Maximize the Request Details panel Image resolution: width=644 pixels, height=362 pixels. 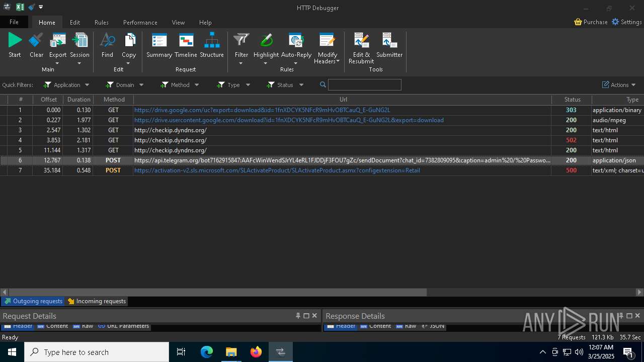(x=306, y=316)
